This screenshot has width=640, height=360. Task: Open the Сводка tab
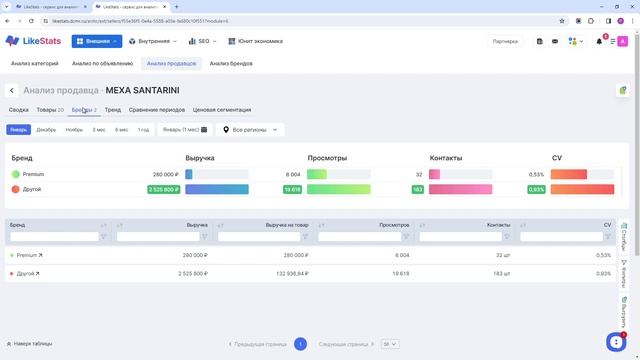19,110
